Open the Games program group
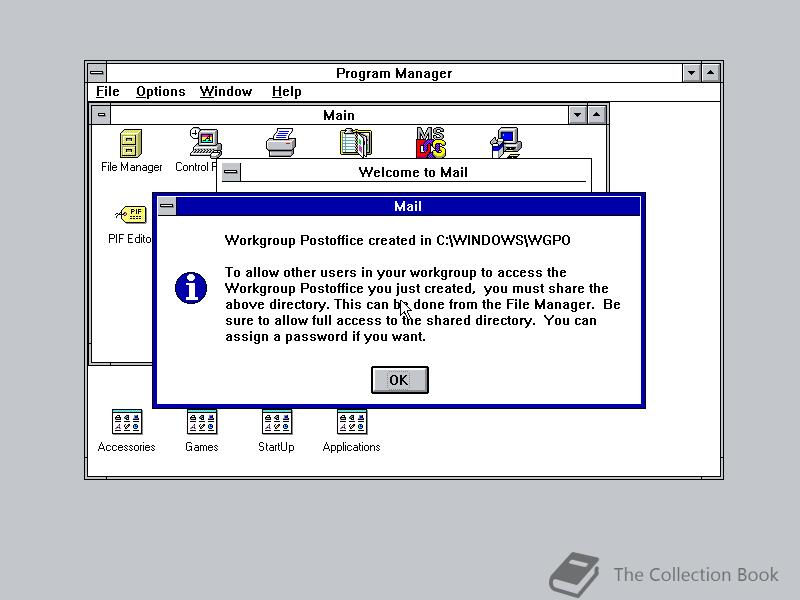The width and height of the screenshot is (800, 600). tap(202, 422)
